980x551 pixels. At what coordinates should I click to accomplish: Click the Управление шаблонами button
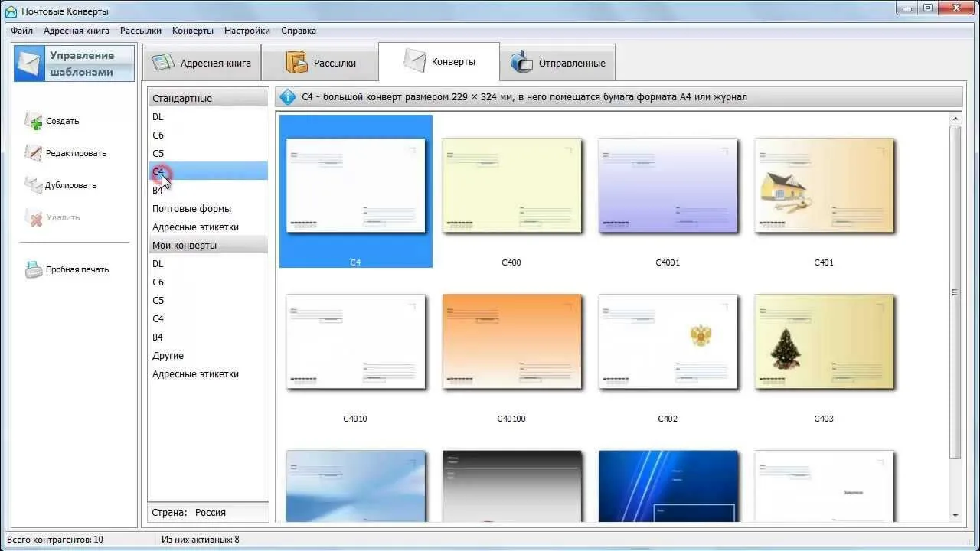[73, 64]
